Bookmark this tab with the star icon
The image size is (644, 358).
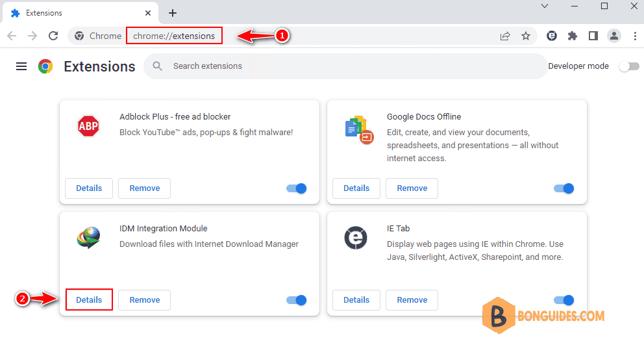pos(526,36)
